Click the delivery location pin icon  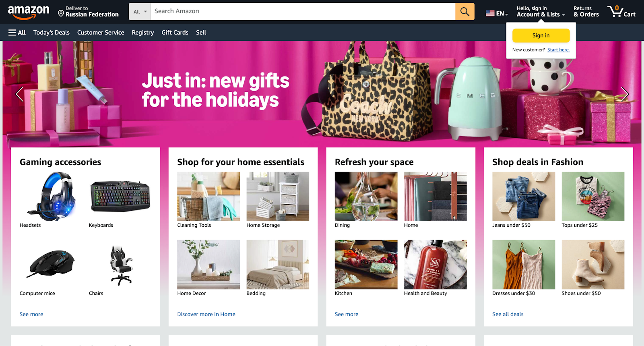(x=61, y=14)
